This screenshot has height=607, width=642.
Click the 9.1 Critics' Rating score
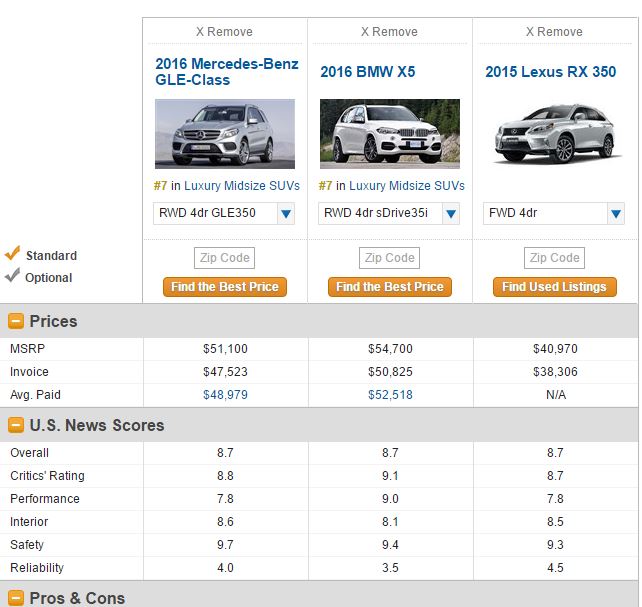click(390, 476)
